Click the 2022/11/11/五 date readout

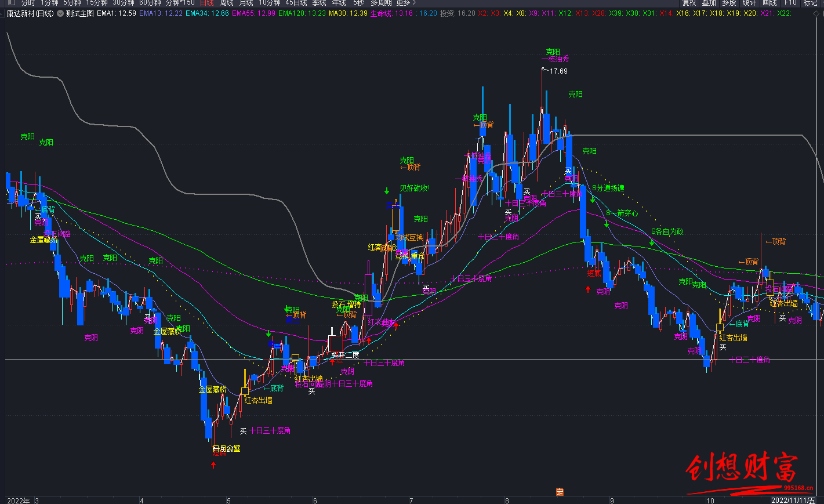pos(793,500)
